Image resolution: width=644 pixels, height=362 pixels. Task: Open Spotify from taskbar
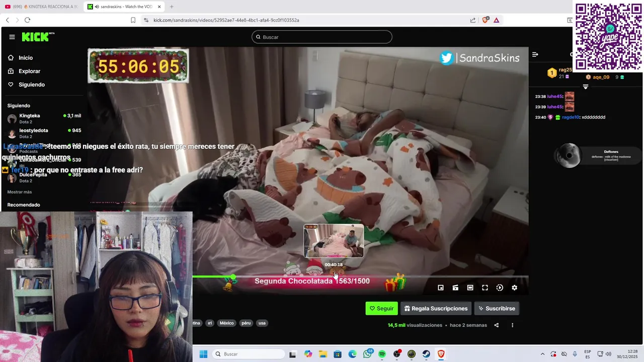(x=382, y=354)
